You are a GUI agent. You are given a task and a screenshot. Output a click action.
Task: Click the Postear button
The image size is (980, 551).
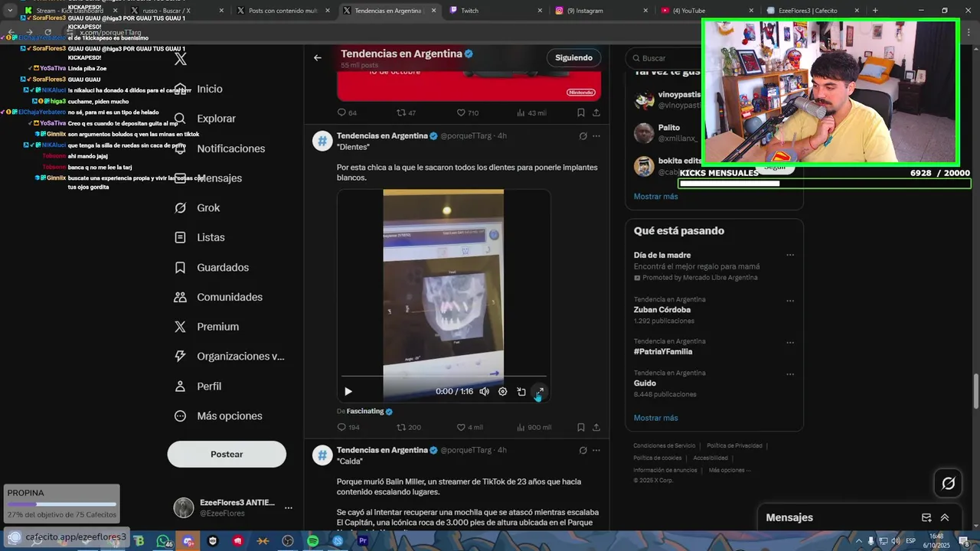click(x=227, y=454)
